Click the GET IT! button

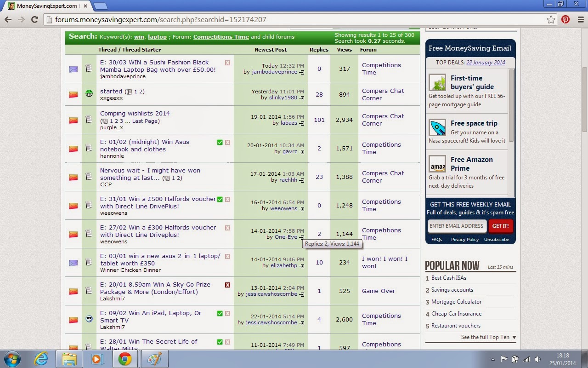(500, 226)
